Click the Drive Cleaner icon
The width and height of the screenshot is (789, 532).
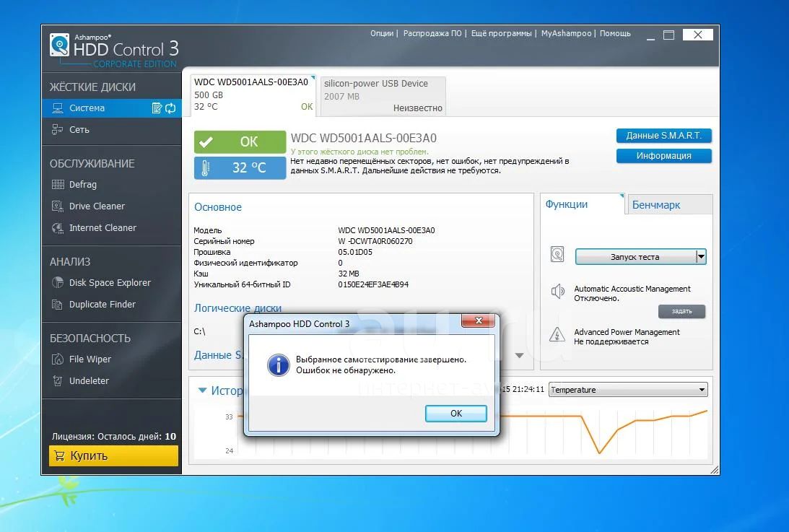tap(58, 206)
